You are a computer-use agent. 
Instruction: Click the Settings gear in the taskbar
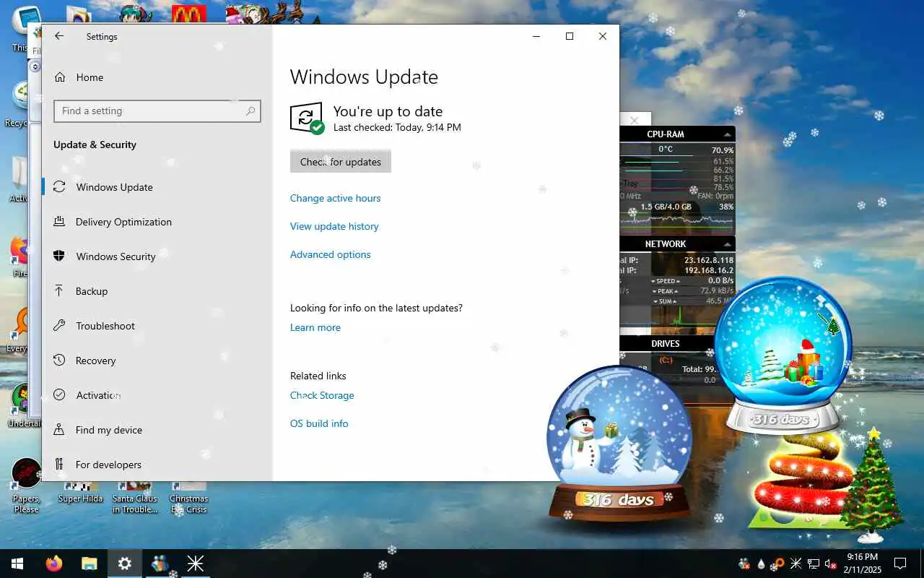pyautogui.click(x=125, y=564)
